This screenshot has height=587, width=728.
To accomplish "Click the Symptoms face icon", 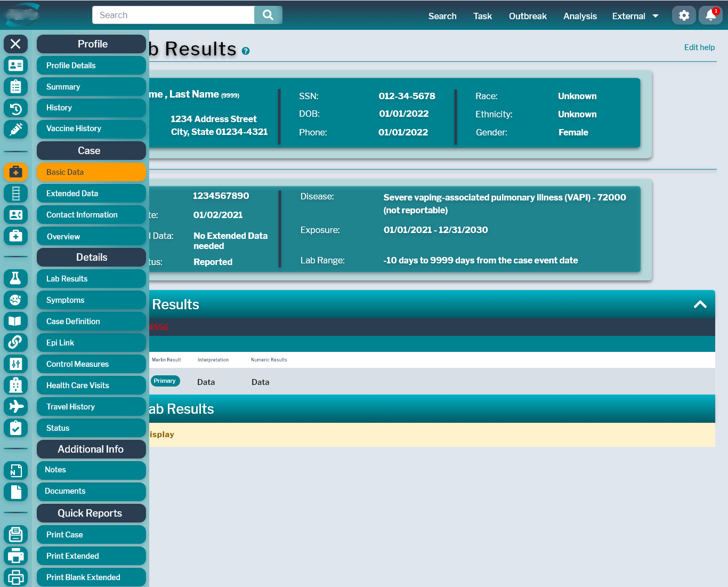I will (x=15, y=300).
